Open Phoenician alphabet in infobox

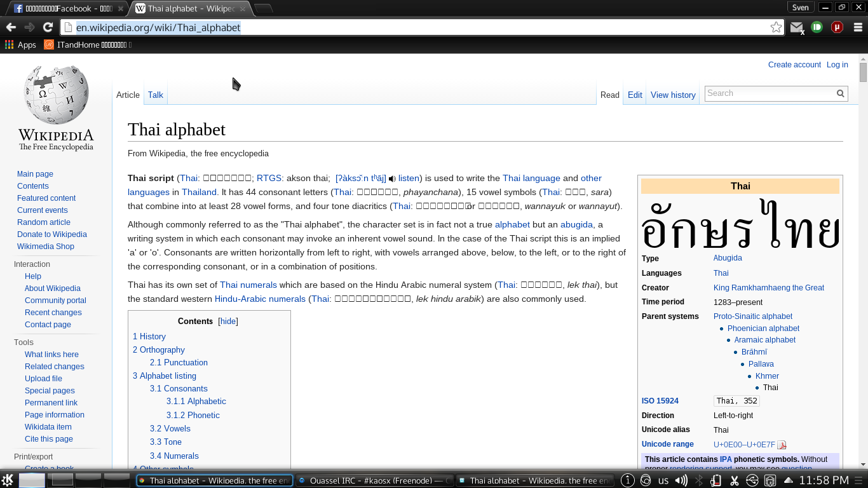click(763, 329)
